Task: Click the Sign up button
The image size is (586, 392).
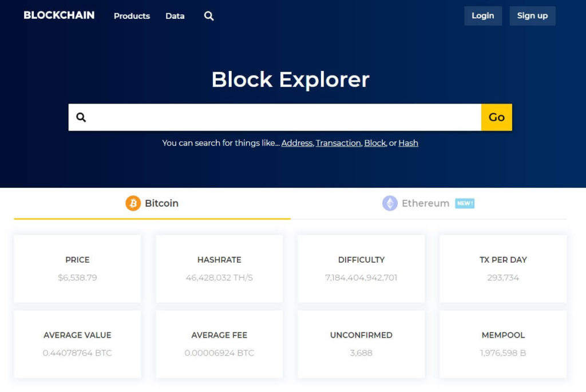Action: click(x=532, y=15)
